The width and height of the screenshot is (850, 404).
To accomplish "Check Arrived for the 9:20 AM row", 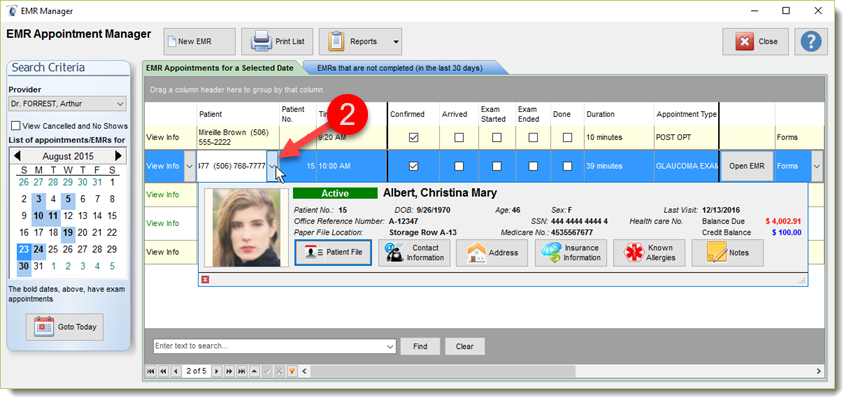I will click(x=459, y=138).
